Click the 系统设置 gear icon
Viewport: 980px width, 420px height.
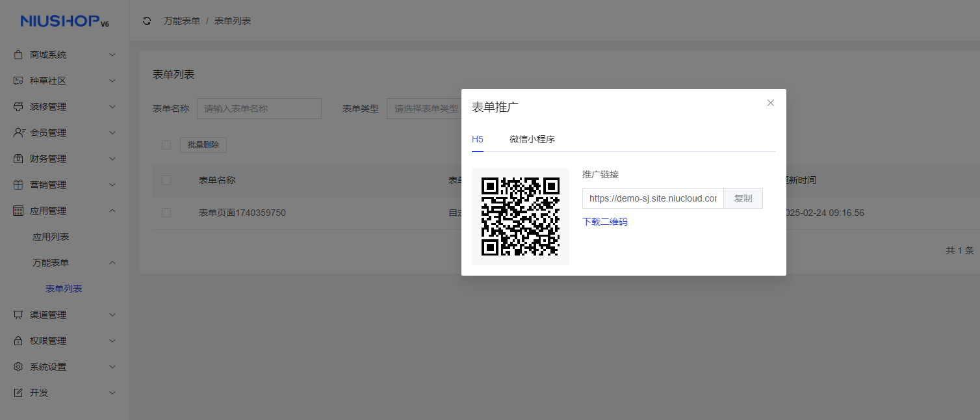point(18,367)
